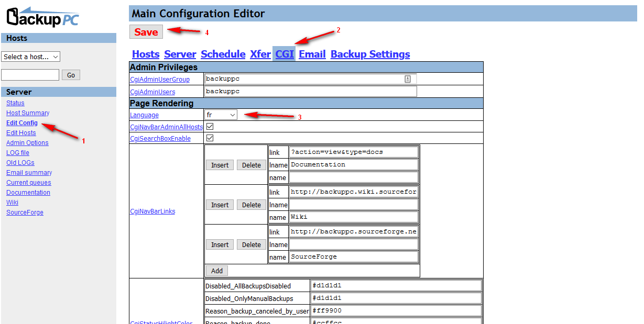Click the Go search button
This screenshot has width=644, height=324.
coord(71,75)
